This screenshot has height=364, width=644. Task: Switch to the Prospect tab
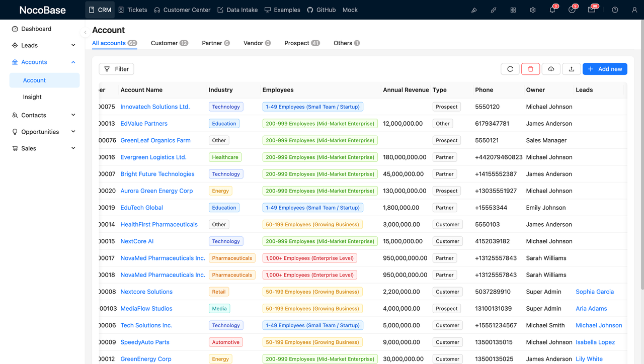click(297, 43)
